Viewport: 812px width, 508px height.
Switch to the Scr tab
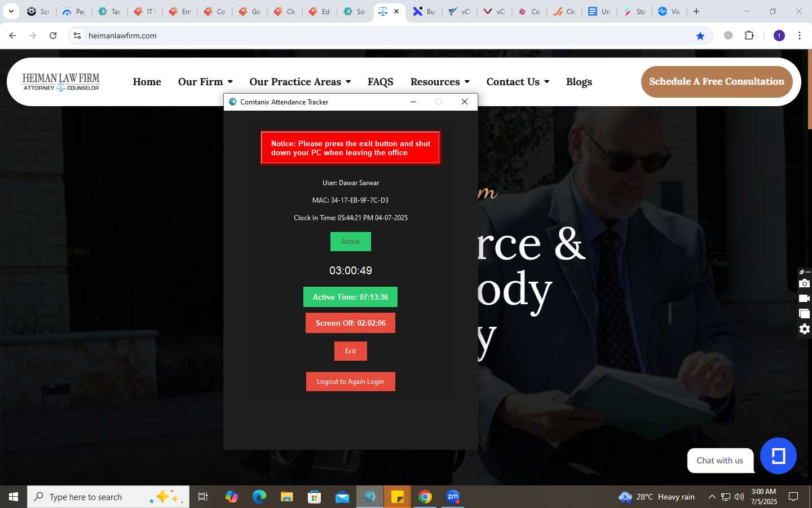[x=38, y=11]
